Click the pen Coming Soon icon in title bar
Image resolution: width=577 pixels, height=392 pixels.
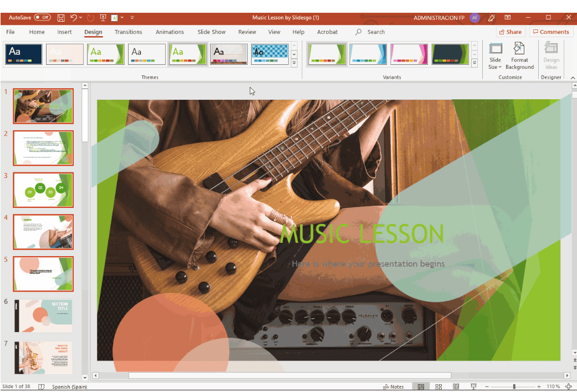coord(491,17)
